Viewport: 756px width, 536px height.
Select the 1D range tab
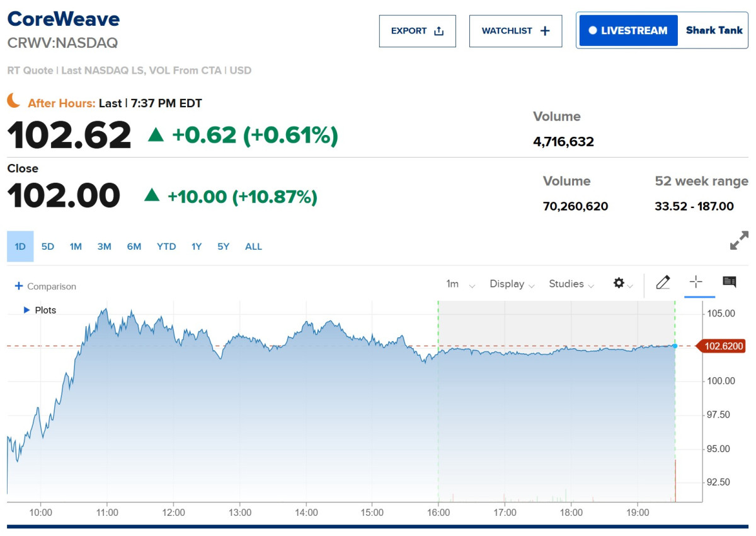coord(20,247)
